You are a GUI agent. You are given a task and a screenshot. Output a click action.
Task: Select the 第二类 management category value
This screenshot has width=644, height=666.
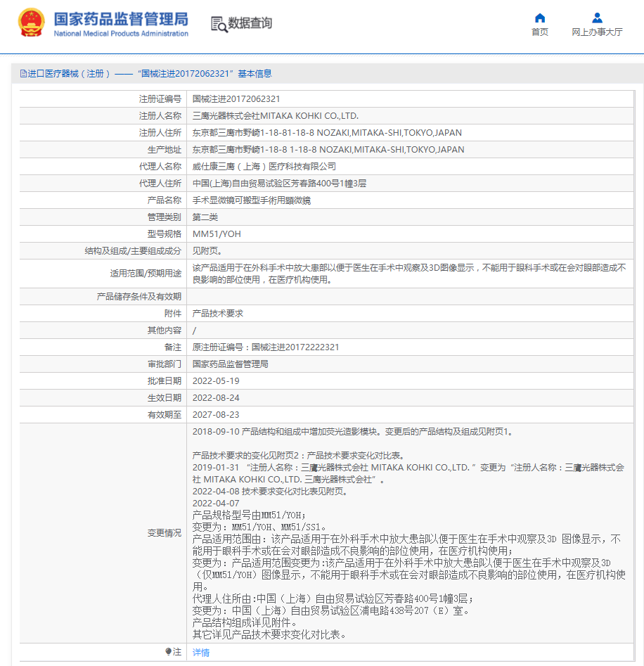205,217
